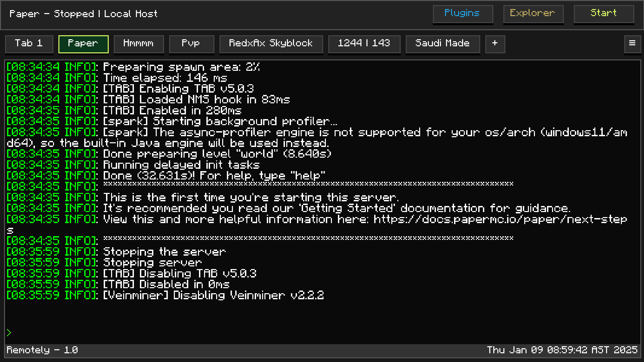This screenshot has width=644, height=362.
Task: Click the docs.papermc.io URL in the log
Action: pos(500,219)
